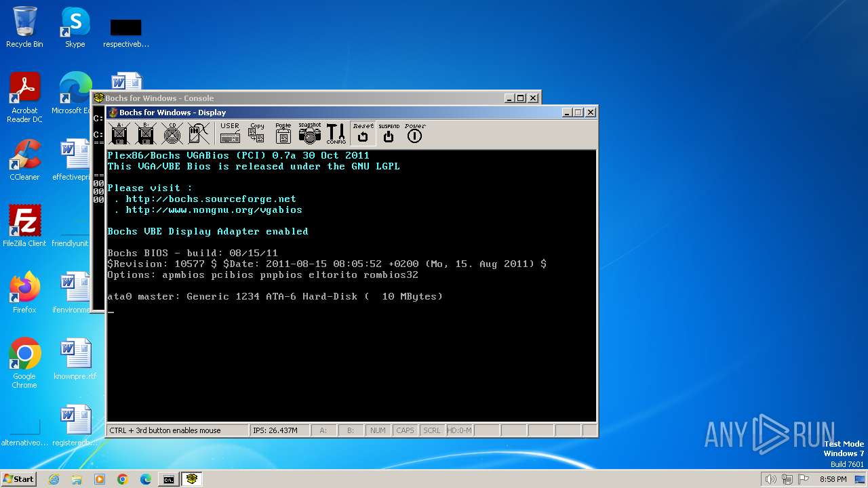Minimize the Bochs Display window
This screenshot has width=868, height=488.
pos(568,113)
